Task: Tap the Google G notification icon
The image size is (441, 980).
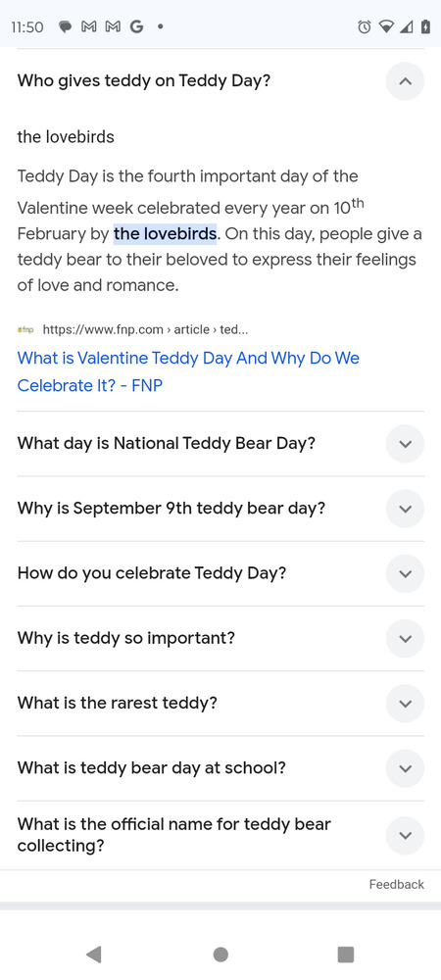Action: (135, 26)
